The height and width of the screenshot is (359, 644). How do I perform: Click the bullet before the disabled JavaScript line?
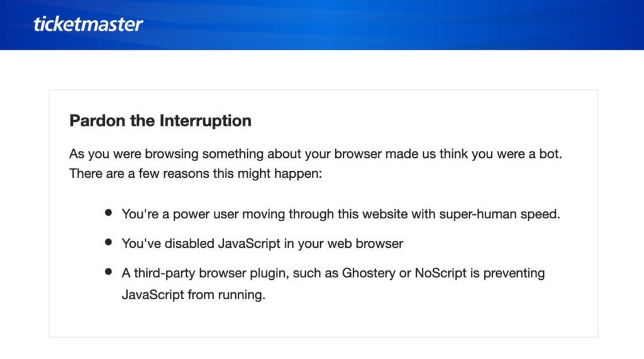[x=109, y=241]
